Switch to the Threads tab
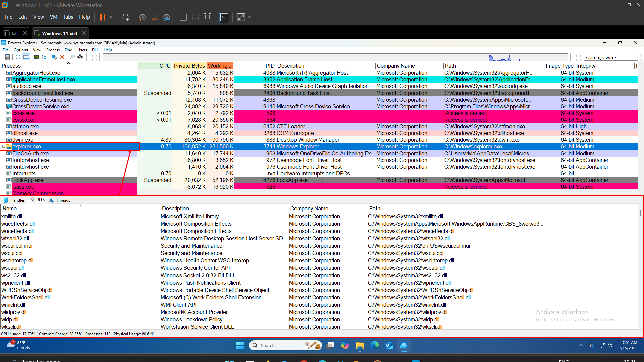644x362 pixels. tap(63, 200)
